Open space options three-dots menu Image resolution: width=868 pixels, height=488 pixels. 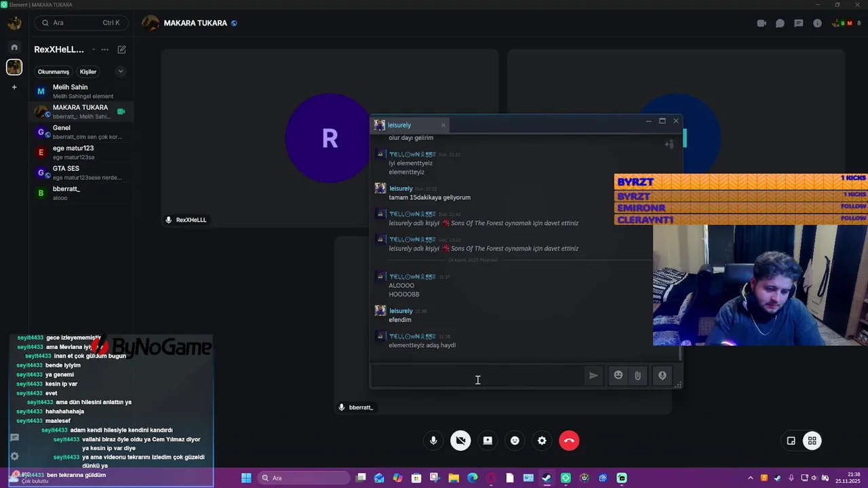(x=104, y=49)
